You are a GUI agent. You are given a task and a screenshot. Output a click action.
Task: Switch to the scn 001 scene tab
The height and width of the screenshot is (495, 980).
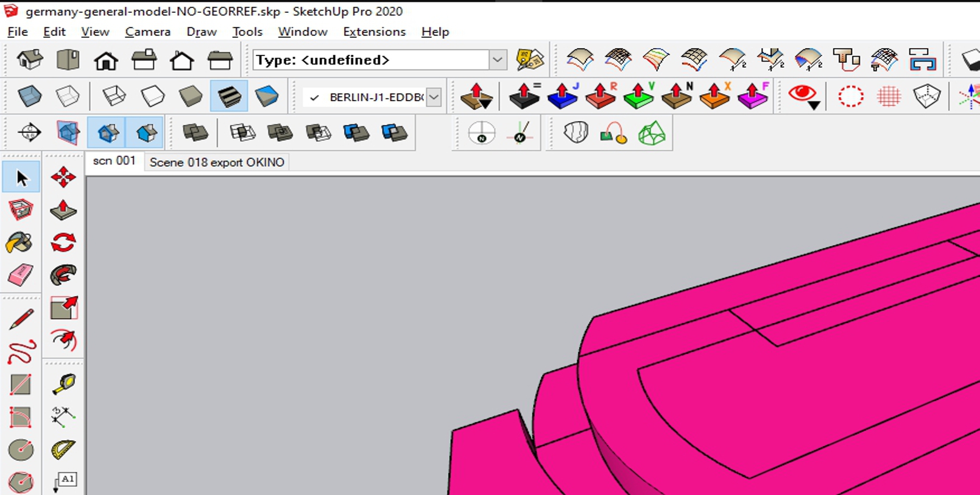114,162
